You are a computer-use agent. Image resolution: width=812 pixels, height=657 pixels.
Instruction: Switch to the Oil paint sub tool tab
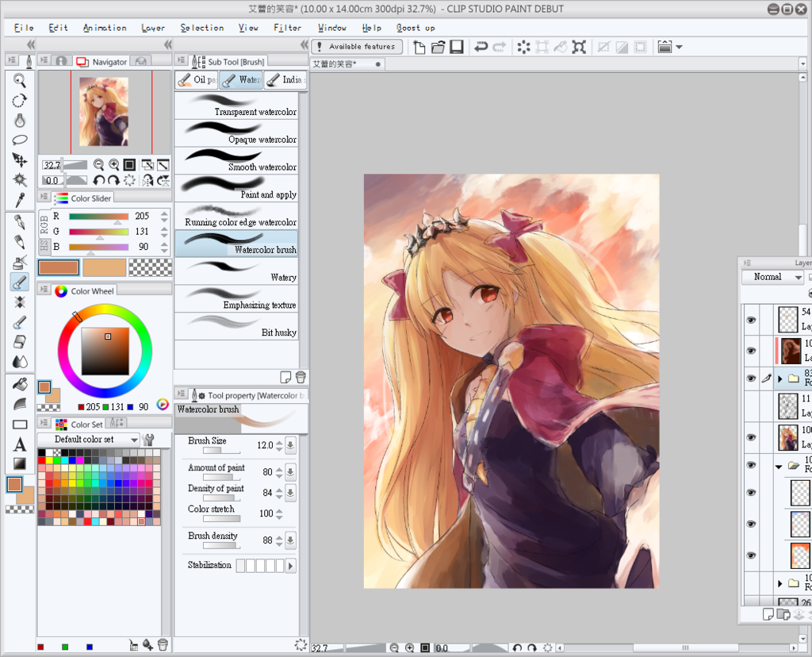point(197,80)
